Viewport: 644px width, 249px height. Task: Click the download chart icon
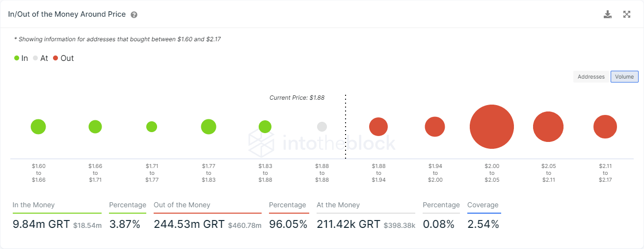click(608, 14)
